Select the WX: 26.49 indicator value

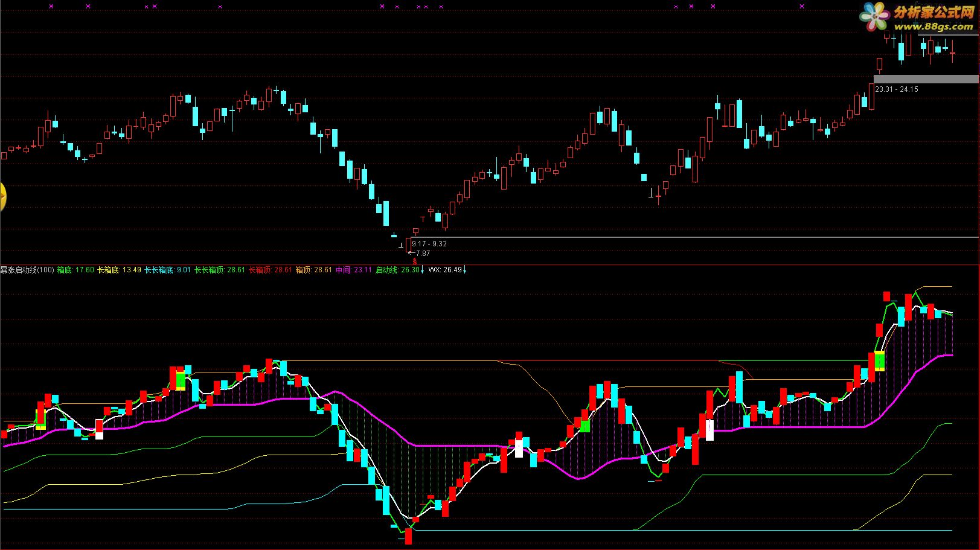point(445,270)
